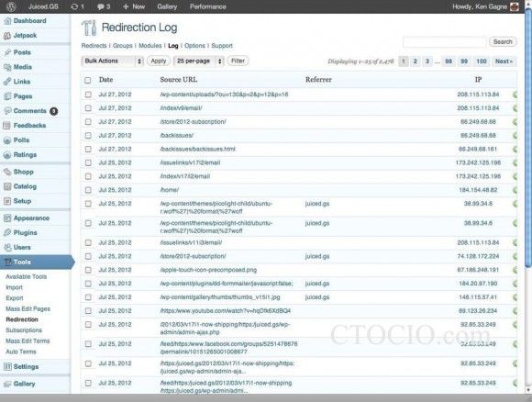Open the Posts menu icon
Image resolution: width=532 pixels, height=402 pixels.
click(x=7, y=52)
